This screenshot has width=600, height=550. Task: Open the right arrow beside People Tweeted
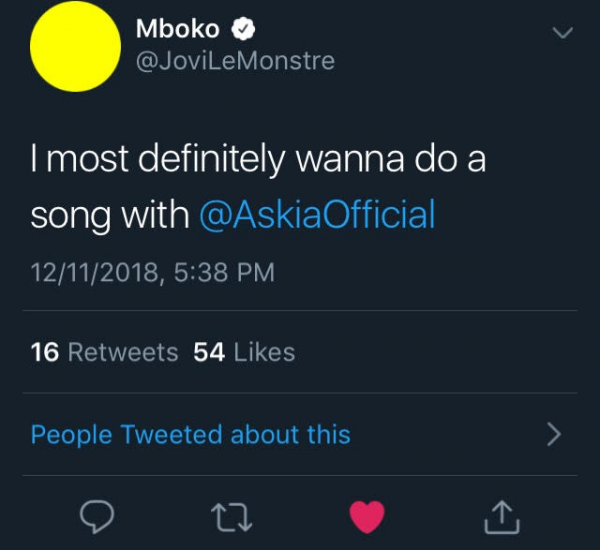point(554,435)
